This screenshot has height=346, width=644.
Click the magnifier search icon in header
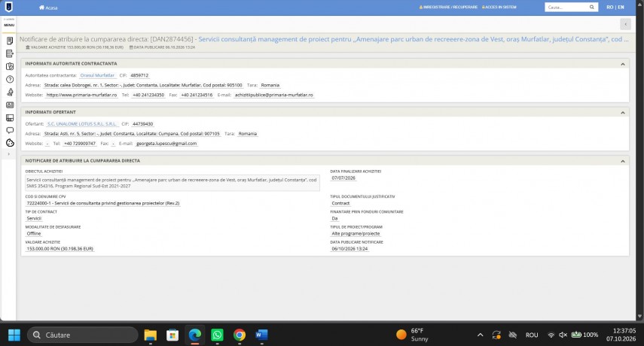pos(592,7)
